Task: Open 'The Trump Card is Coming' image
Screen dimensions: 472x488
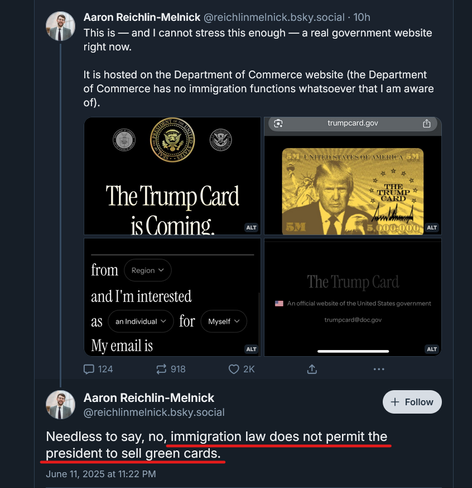Action: (172, 176)
